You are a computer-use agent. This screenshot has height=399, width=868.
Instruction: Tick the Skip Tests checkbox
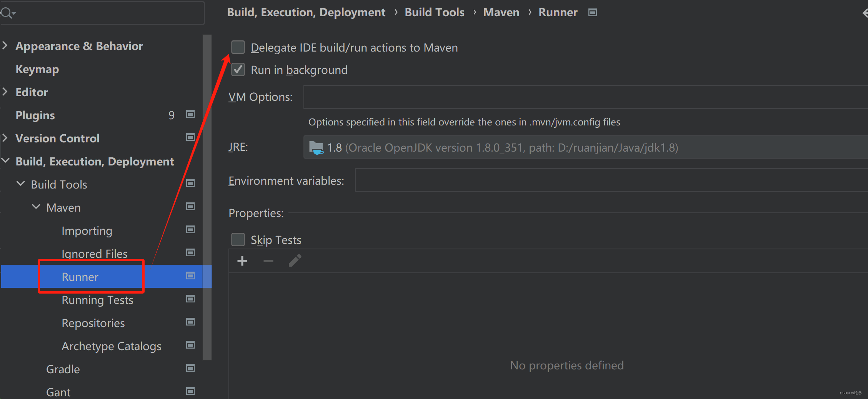(238, 239)
